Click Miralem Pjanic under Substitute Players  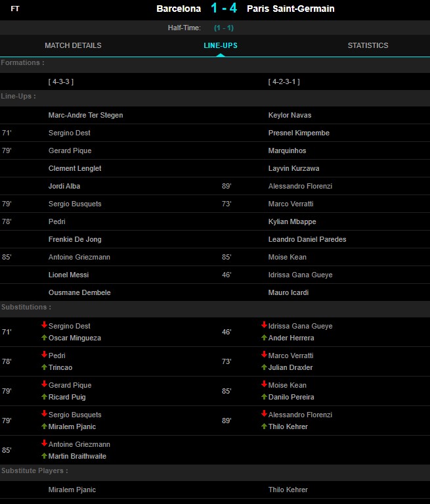[72, 490]
